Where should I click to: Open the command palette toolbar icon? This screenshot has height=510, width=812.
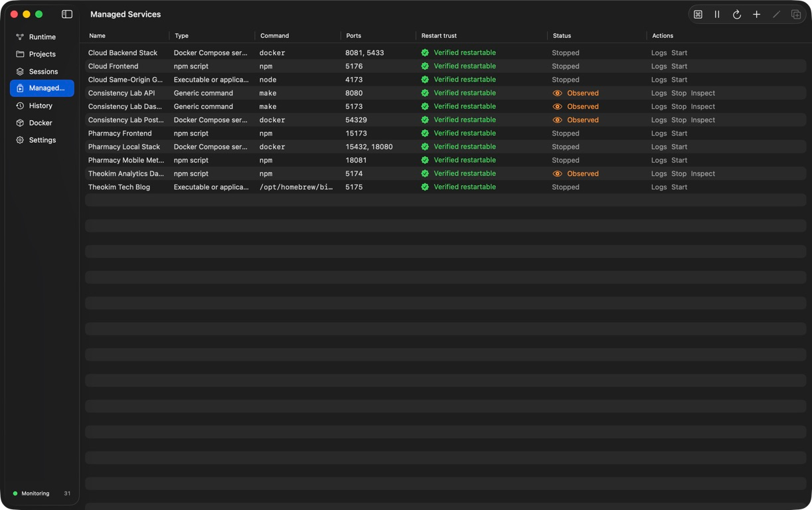click(698, 14)
